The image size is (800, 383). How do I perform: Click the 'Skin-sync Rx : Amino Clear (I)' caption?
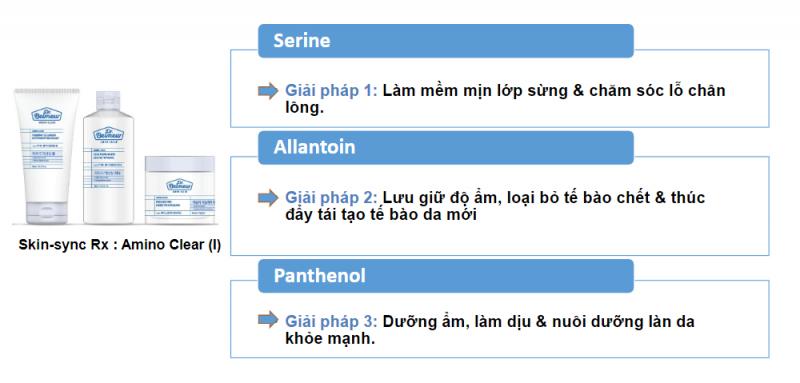(120, 245)
